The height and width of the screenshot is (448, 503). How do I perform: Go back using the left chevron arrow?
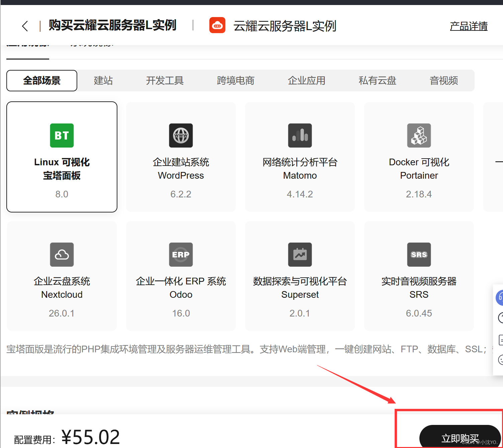[25, 26]
